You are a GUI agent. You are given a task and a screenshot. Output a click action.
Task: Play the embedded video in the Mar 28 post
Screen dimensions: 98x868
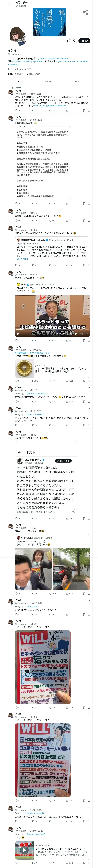click(x=18, y=334)
